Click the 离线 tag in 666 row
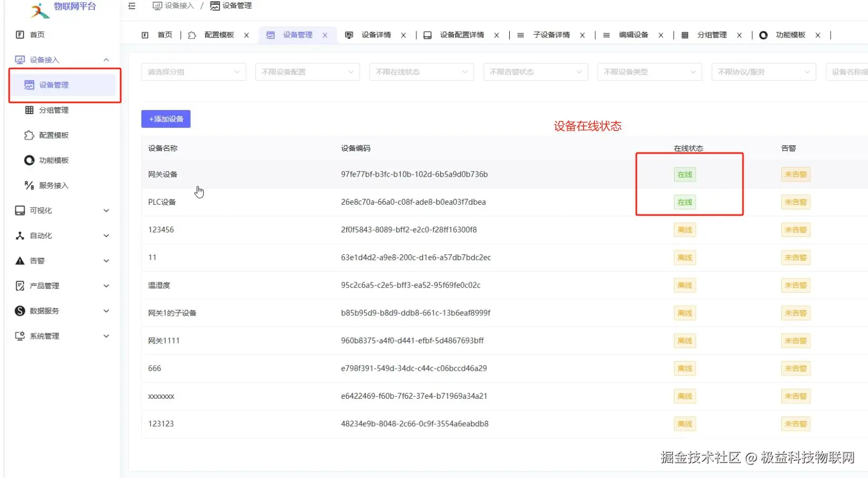The width and height of the screenshot is (868, 478). click(x=685, y=369)
